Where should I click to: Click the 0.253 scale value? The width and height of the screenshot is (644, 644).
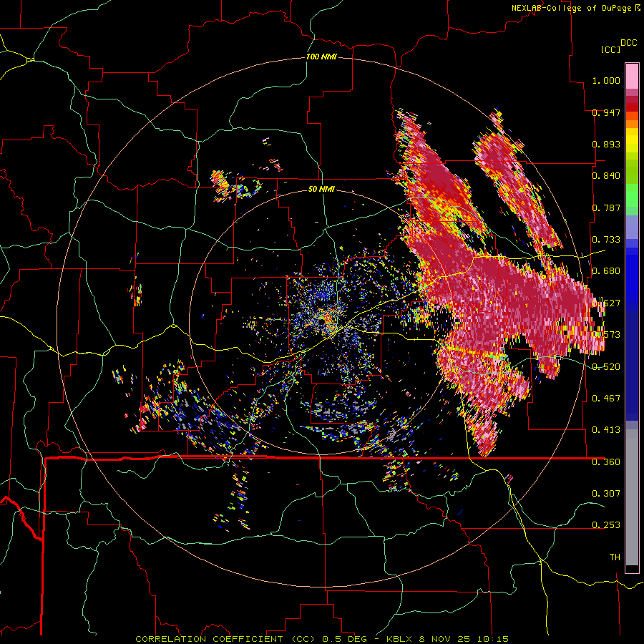(x=606, y=525)
